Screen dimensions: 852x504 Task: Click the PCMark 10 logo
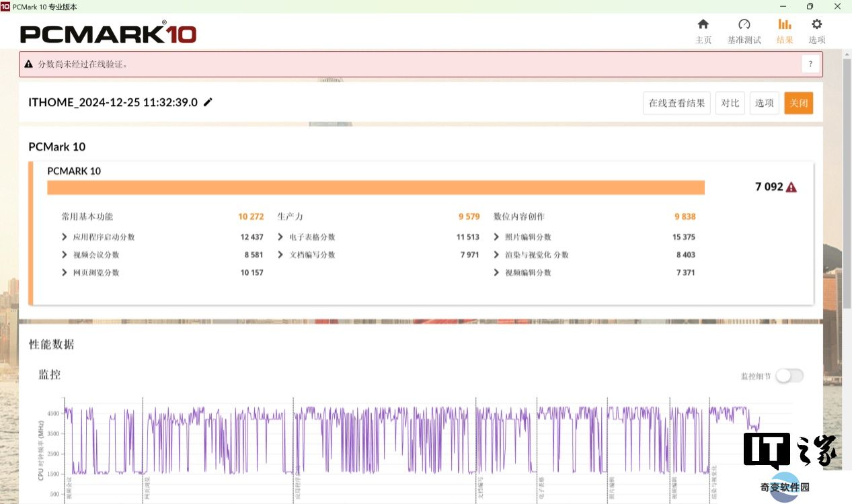coord(108,34)
